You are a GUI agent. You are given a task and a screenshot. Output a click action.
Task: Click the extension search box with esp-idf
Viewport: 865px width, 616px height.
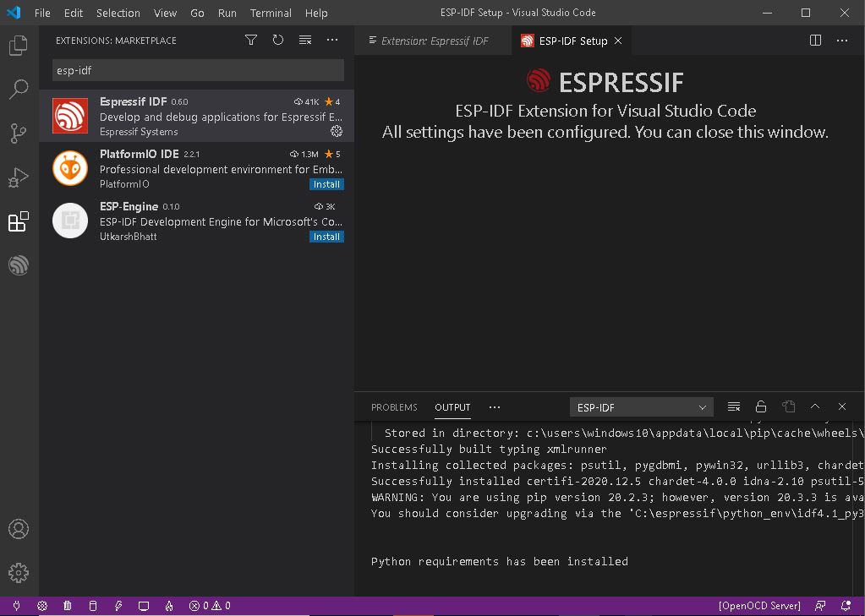point(198,71)
